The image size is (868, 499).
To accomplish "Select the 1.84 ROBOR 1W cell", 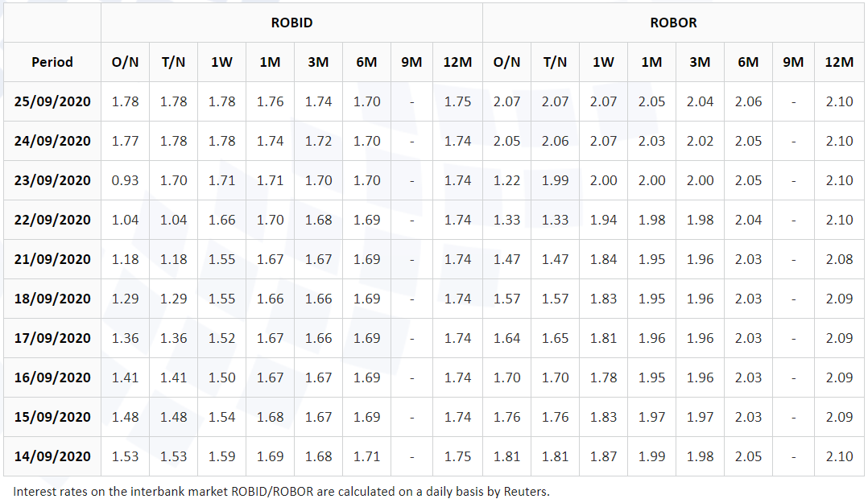I will [x=603, y=259].
